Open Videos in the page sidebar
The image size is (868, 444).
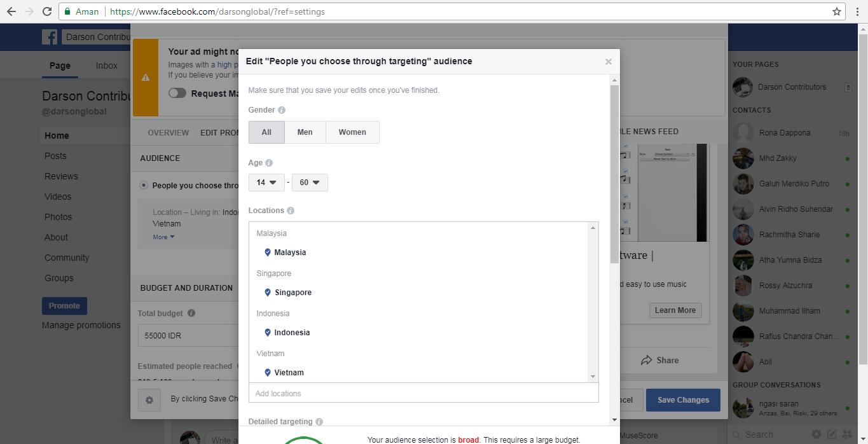58,197
